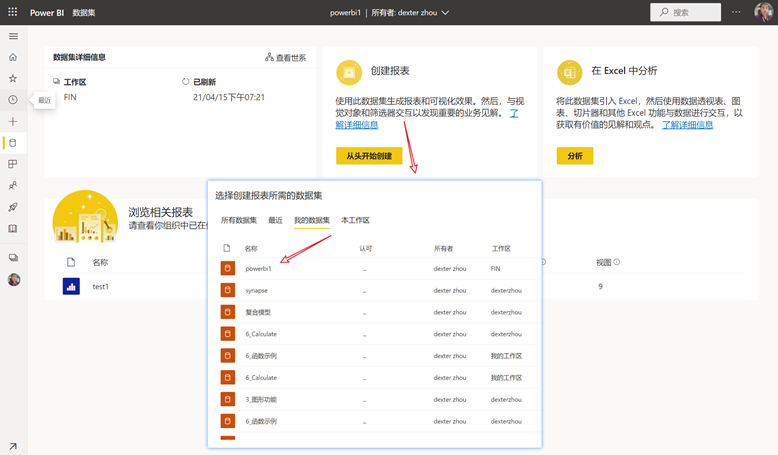Open the more options ellipsis in header
Viewport: 778px width, 455px height.
[x=736, y=12]
